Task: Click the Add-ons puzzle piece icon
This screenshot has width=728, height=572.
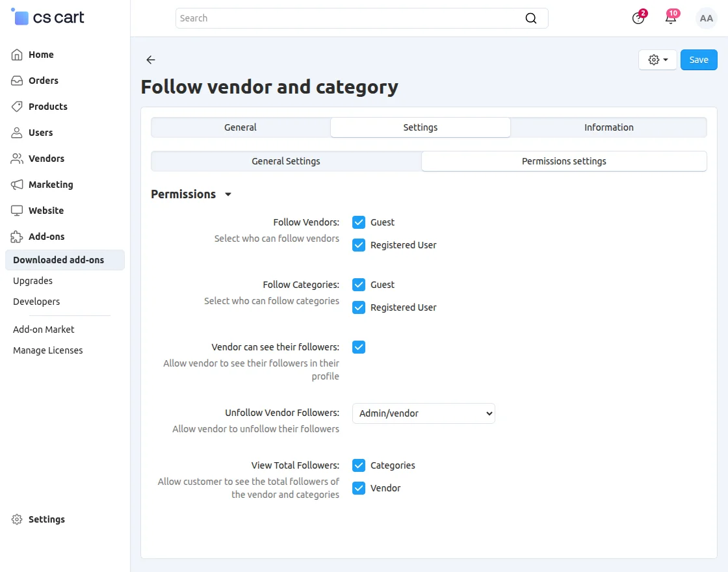Action: pyautogui.click(x=17, y=237)
